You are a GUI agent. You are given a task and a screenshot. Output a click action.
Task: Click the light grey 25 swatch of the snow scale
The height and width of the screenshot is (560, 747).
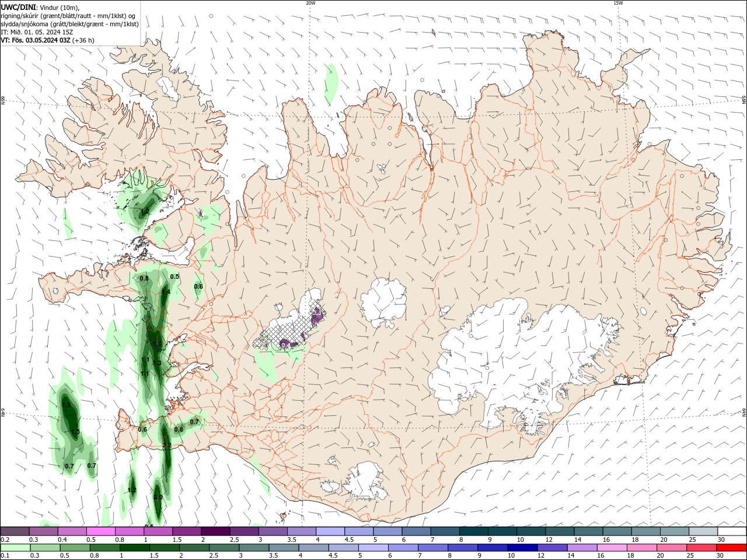tap(703, 531)
